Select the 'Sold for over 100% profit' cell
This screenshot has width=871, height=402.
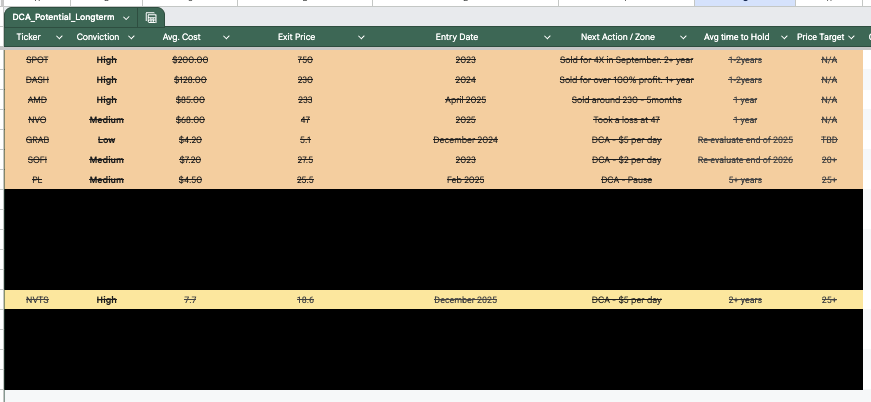pyautogui.click(x=627, y=80)
